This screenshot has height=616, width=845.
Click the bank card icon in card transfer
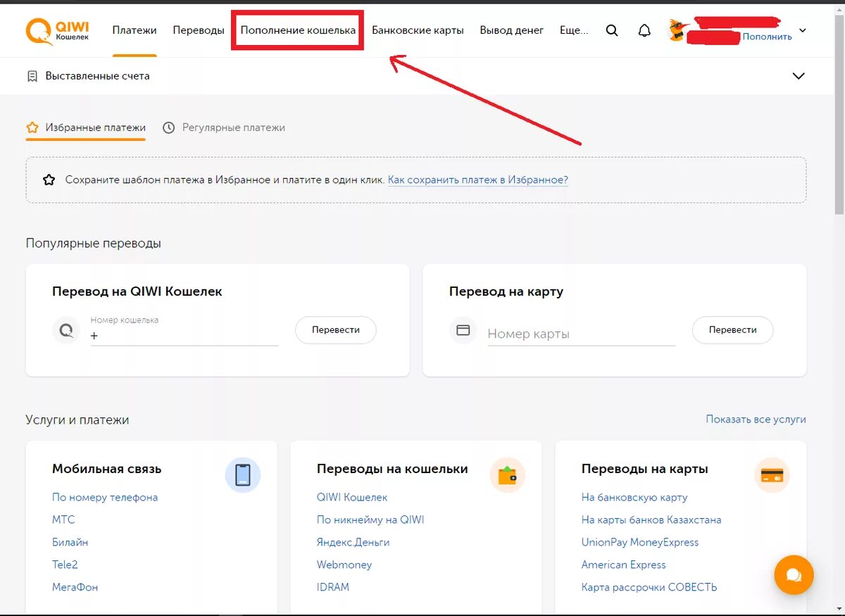click(x=463, y=330)
